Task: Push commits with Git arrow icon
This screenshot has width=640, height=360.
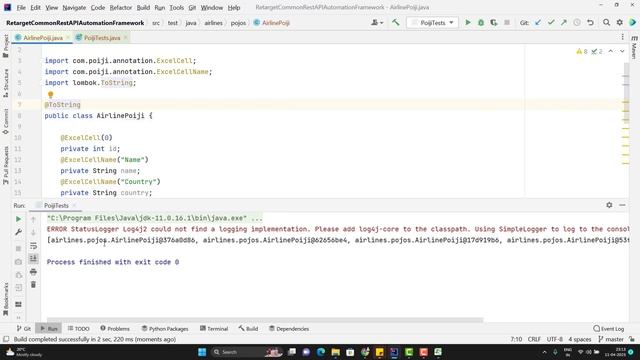Action: [564, 23]
